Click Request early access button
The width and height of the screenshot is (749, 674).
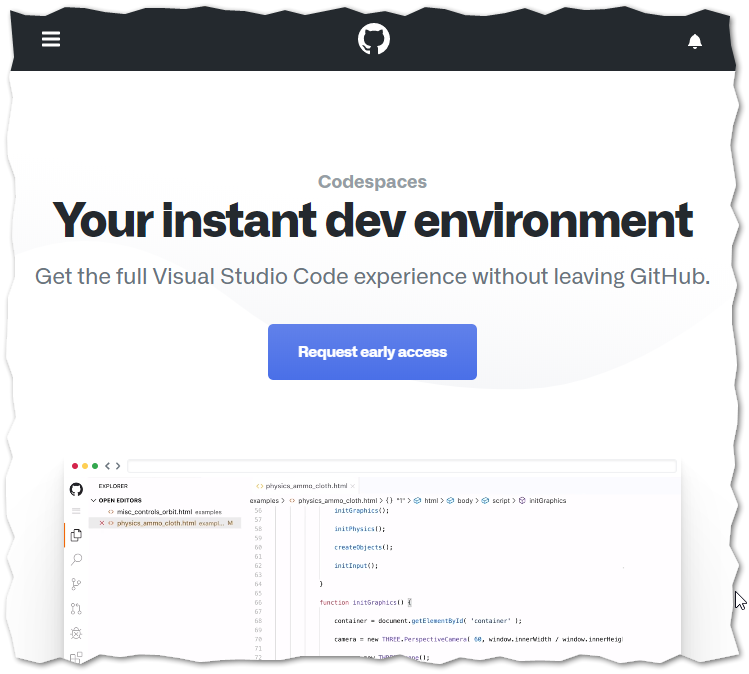(372, 352)
